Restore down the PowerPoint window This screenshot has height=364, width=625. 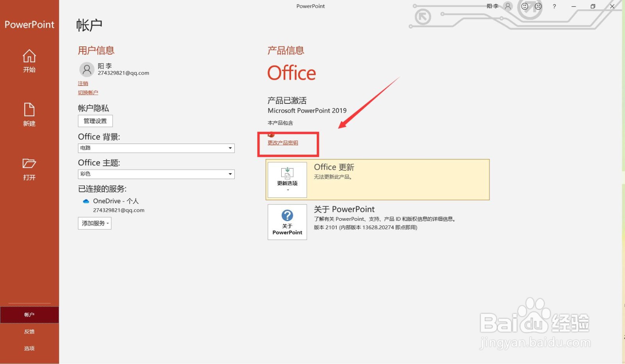click(593, 6)
